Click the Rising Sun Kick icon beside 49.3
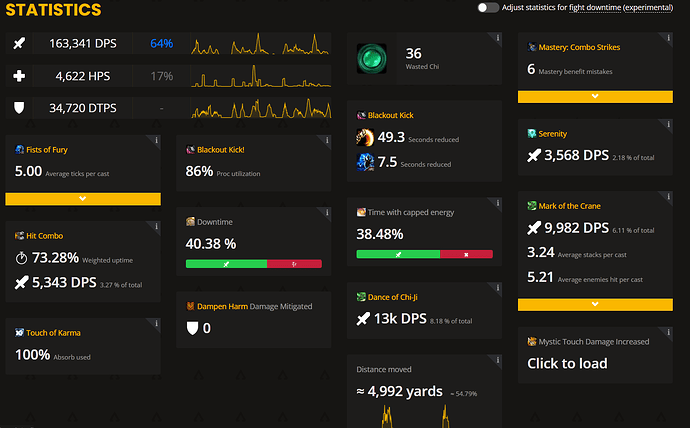This screenshot has height=428, width=690. click(x=365, y=137)
